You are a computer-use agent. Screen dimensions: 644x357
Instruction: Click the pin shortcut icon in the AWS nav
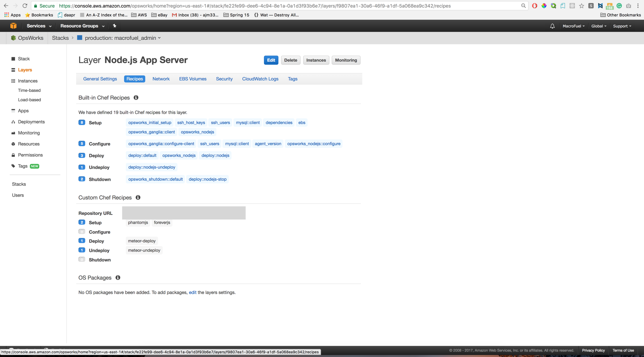tap(115, 26)
